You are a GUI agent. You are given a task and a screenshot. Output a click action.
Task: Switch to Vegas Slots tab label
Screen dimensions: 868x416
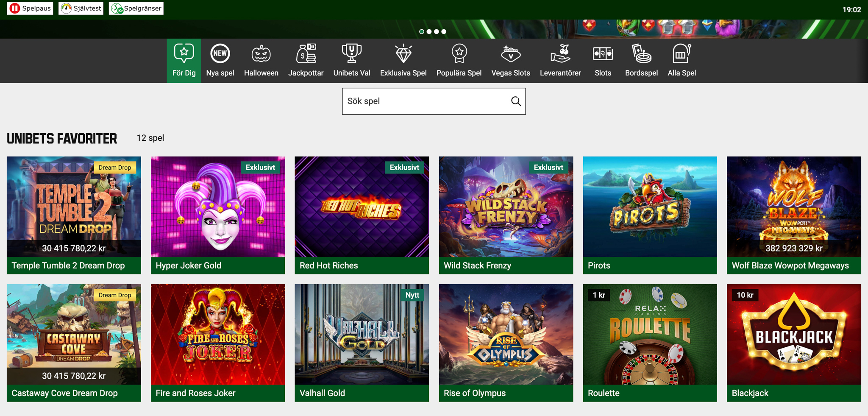click(511, 73)
